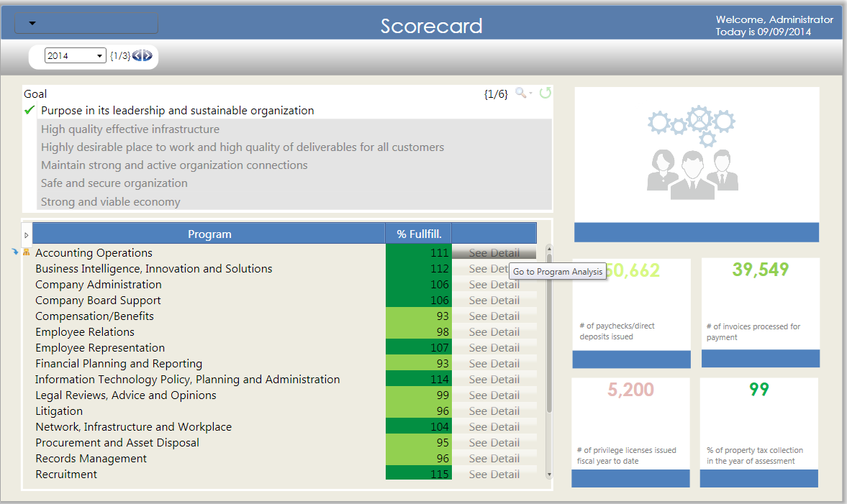This screenshot has width=847, height=504.
Task: Click See Detail for Accounting Operations
Action: (x=494, y=252)
